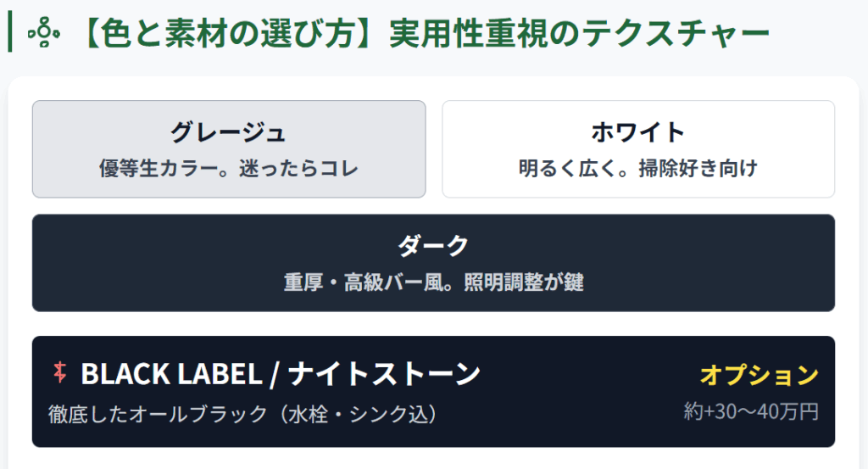Click the 明るく広く。掃除好き向け subtitle
Screen dimensions: 868x469
point(637,168)
